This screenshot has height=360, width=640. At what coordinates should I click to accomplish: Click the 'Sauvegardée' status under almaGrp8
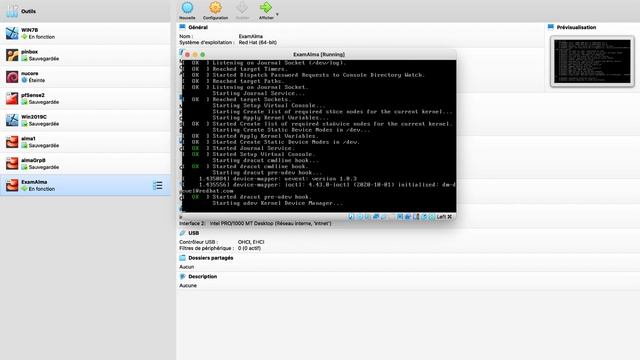[x=44, y=167]
